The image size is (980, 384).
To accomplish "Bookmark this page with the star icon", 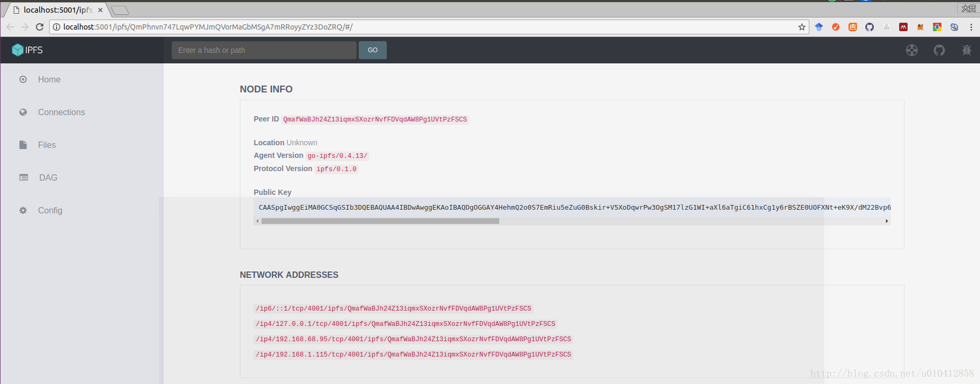I will point(802,27).
